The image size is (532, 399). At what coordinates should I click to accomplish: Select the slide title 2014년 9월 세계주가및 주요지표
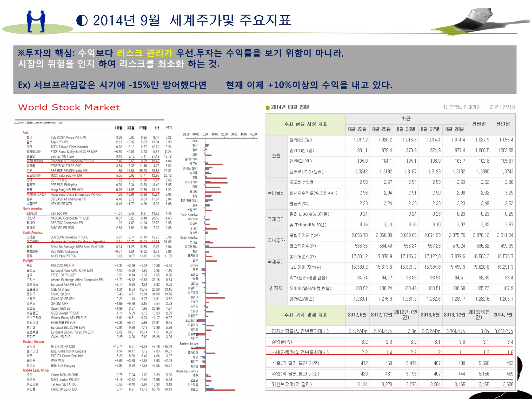(x=192, y=21)
